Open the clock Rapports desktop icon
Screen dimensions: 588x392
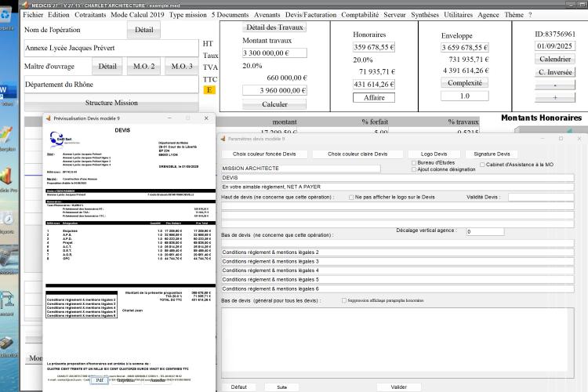[x=7, y=218]
